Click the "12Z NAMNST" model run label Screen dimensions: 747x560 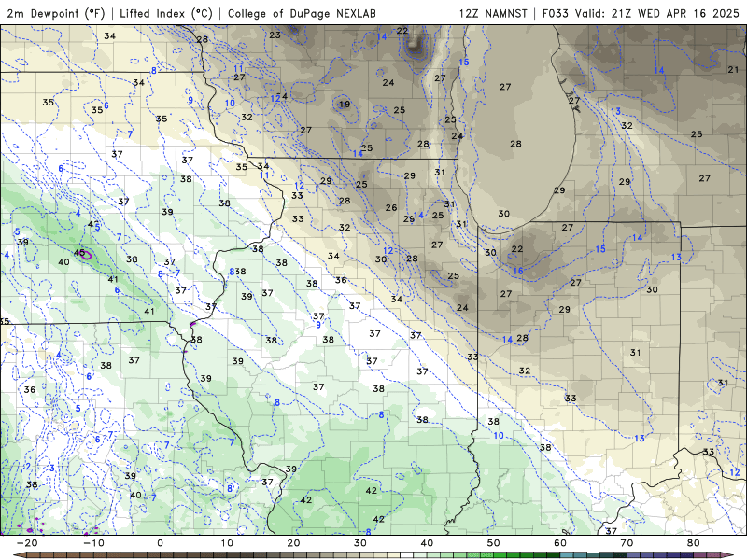(x=493, y=13)
